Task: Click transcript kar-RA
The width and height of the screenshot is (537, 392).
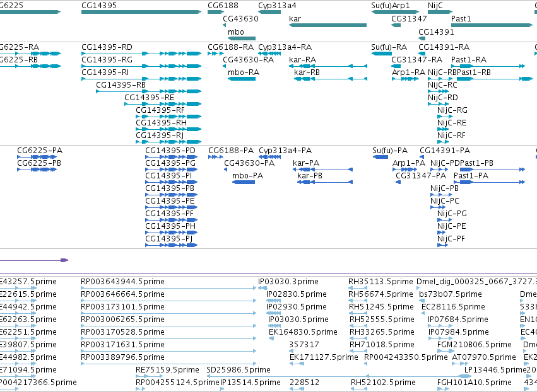Action: coord(328,66)
